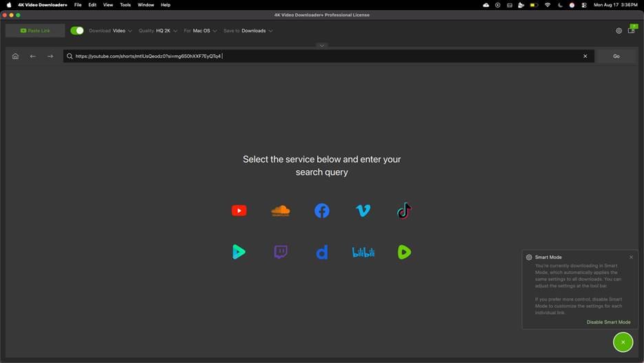Image resolution: width=644 pixels, height=363 pixels.
Task: Click the Go button
Action: 616,56
